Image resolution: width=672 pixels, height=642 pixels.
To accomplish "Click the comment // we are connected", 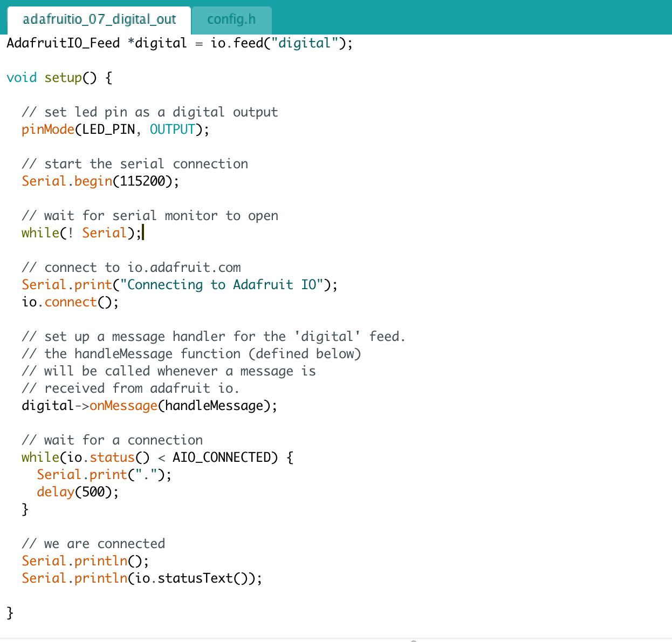I will click(x=93, y=543).
